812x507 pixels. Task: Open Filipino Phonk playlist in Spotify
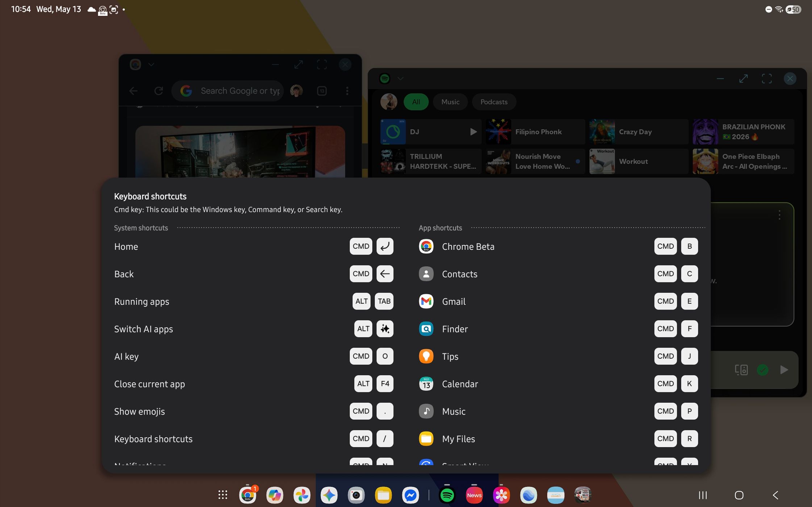535,132
